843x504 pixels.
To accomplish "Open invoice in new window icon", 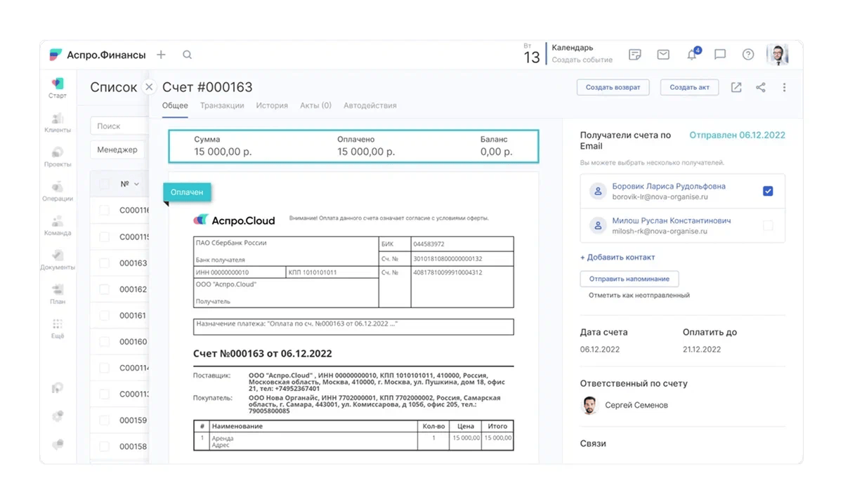I will (736, 88).
